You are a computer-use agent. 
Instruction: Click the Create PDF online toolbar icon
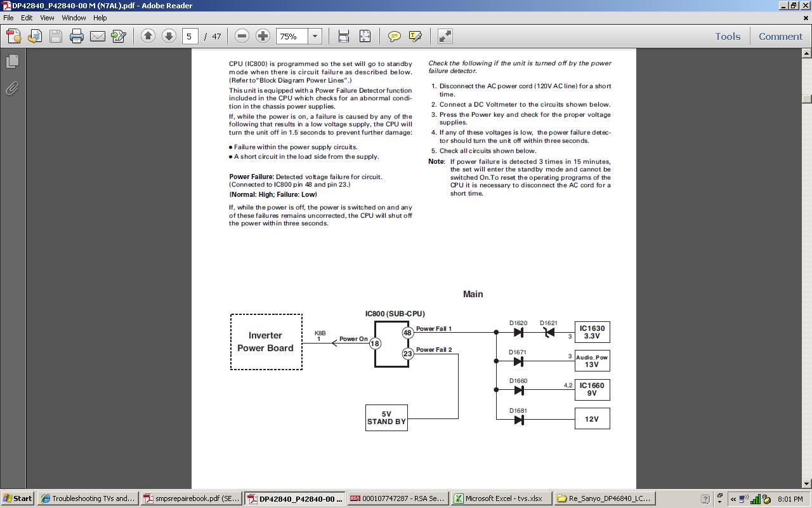point(13,36)
